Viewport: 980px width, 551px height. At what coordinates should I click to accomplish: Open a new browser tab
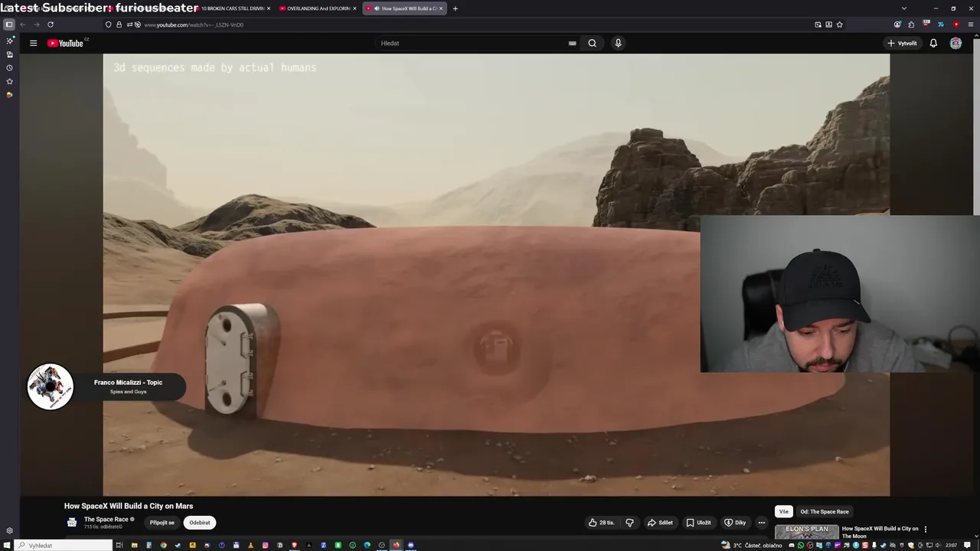455,8
